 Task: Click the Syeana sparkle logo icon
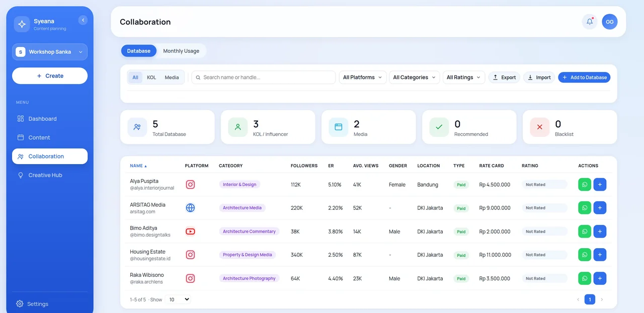(22, 24)
